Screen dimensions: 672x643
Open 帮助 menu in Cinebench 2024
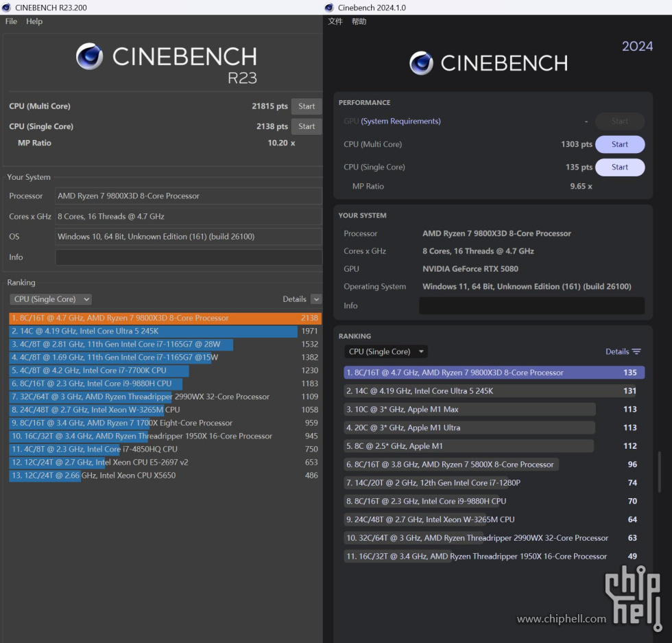click(359, 21)
